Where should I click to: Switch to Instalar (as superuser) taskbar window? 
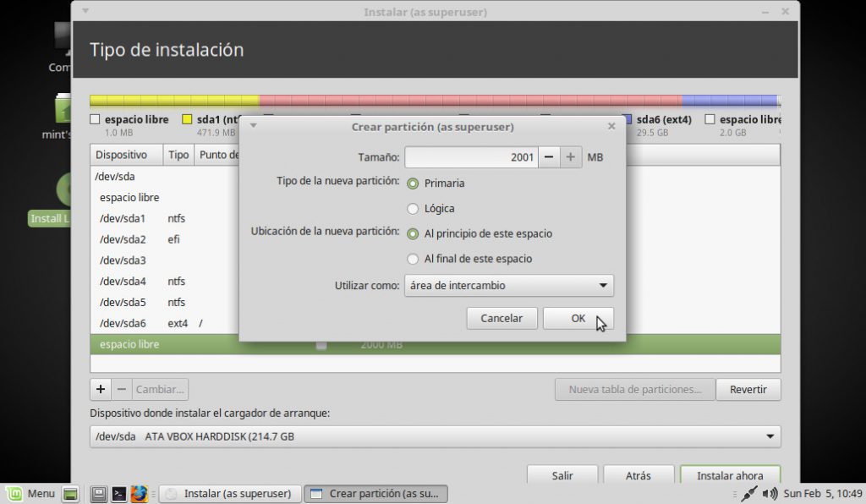tap(229, 494)
